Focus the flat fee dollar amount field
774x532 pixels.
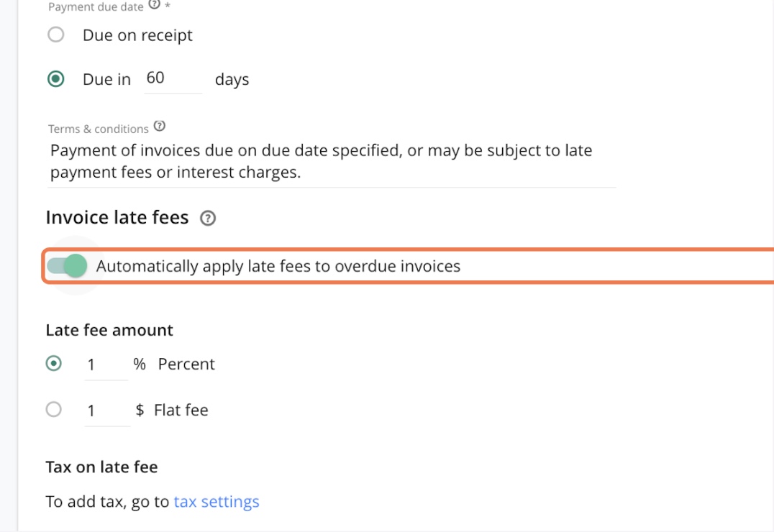click(106, 411)
